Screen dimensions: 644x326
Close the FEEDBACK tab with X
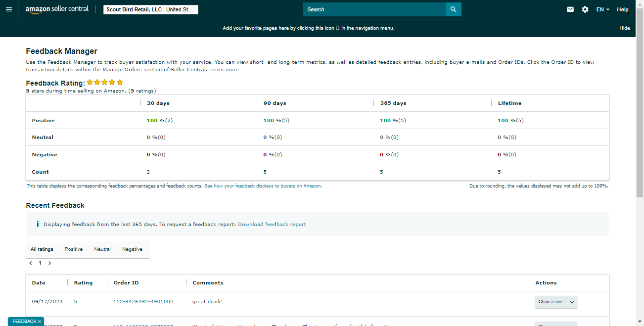[x=40, y=322]
